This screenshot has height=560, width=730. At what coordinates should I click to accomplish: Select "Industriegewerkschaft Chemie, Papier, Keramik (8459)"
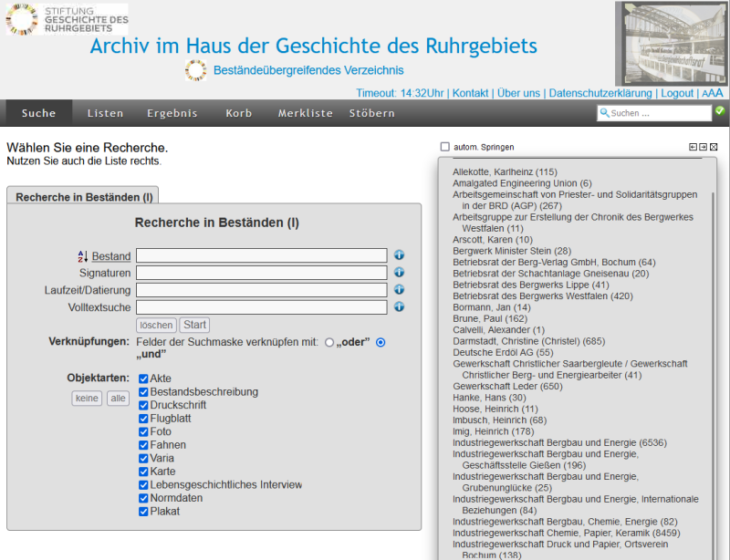(x=566, y=533)
